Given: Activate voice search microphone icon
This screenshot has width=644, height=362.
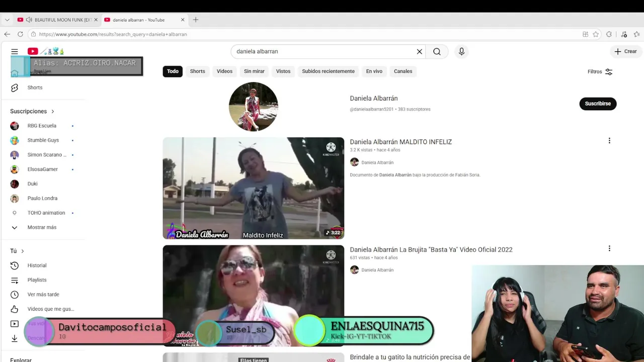Looking at the screenshot, I should pyautogui.click(x=461, y=51).
